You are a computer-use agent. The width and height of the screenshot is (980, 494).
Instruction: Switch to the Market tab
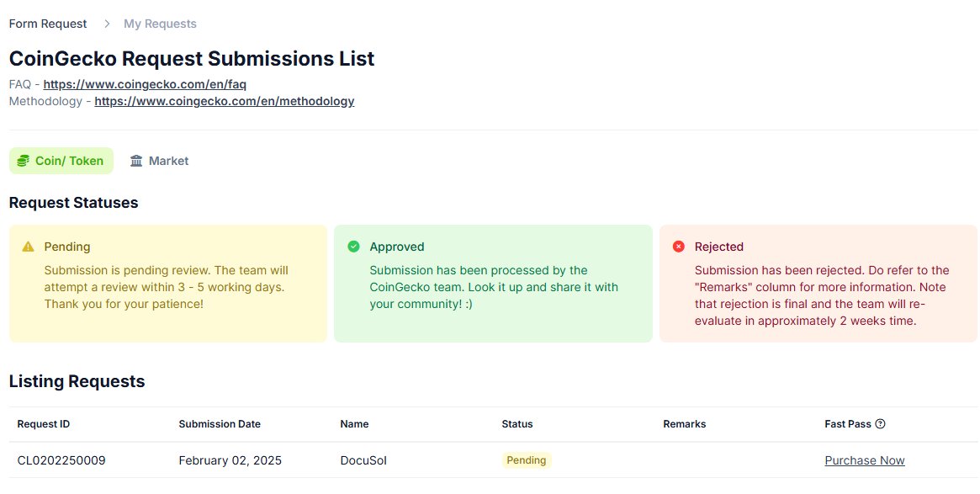159,161
